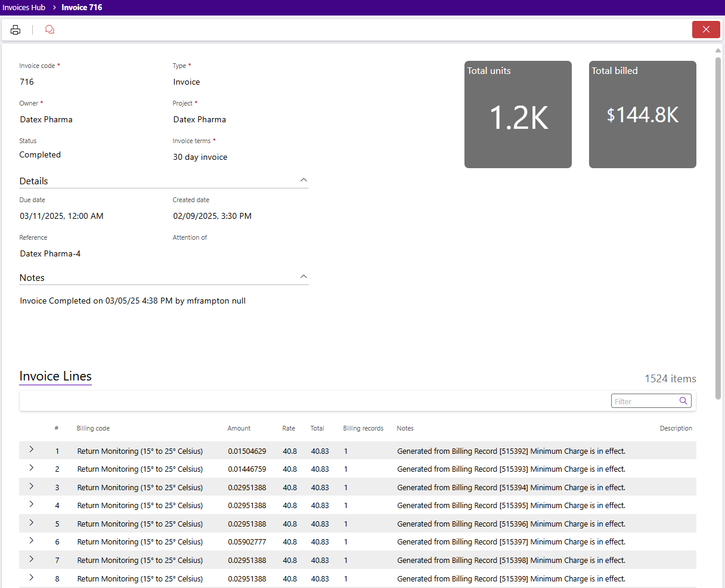Click the Billing code column header

point(93,428)
